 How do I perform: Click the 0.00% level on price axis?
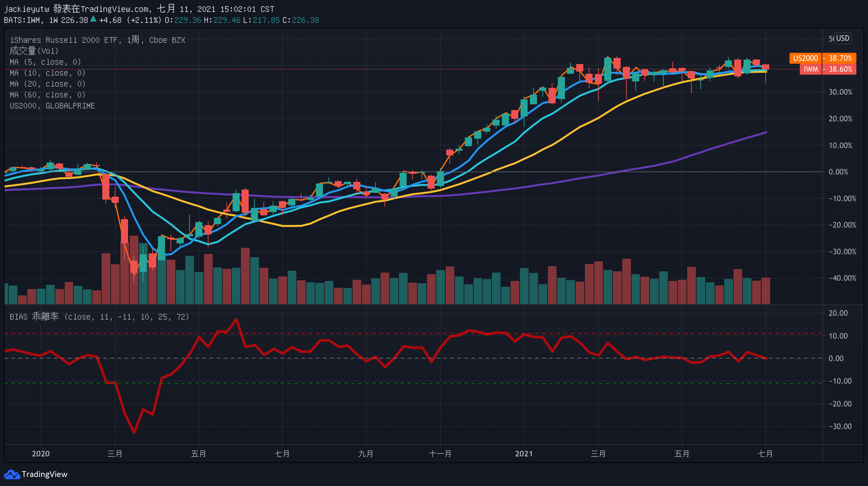[x=838, y=172]
